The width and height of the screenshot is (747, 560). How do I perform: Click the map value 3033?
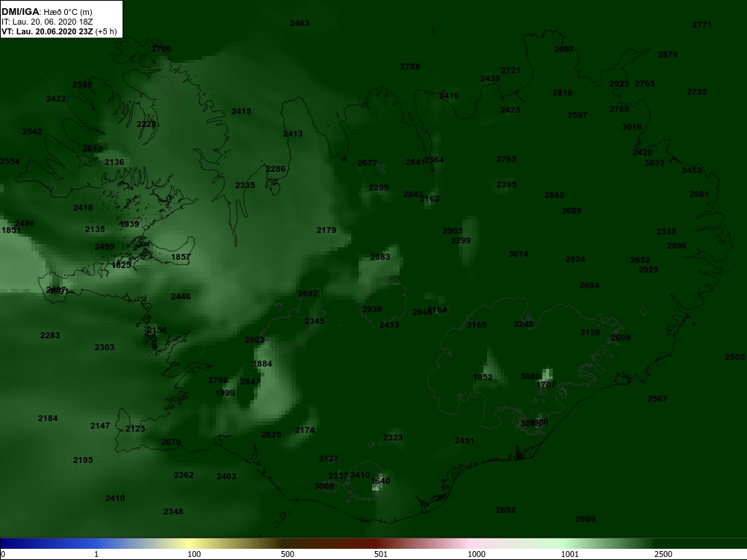(654, 163)
